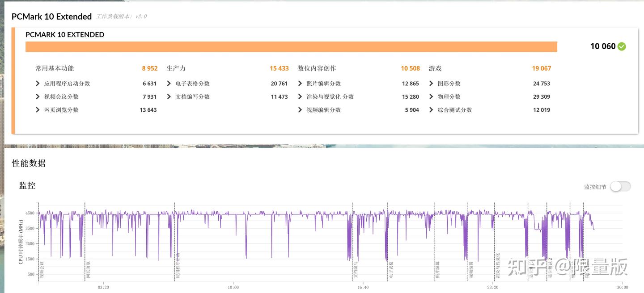This screenshot has height=293, width=644.
Task: Click the 11 473 writing value
Action: click(279, 96)
